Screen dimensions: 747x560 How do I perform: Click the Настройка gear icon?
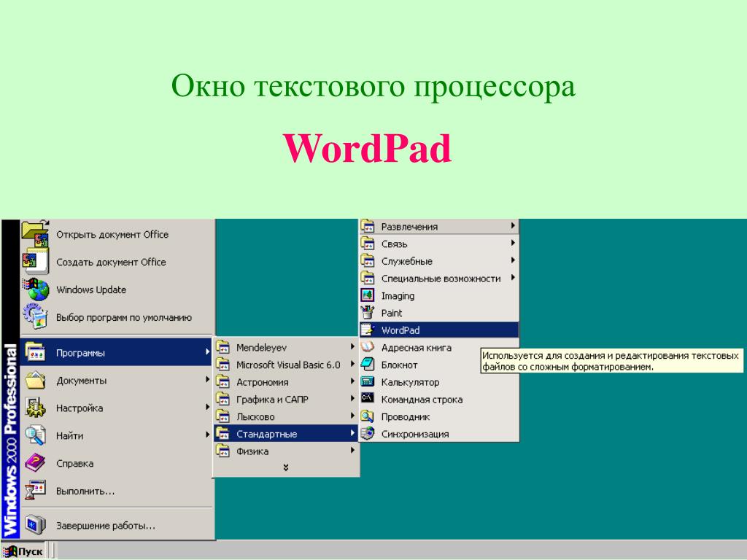(35, 408)
